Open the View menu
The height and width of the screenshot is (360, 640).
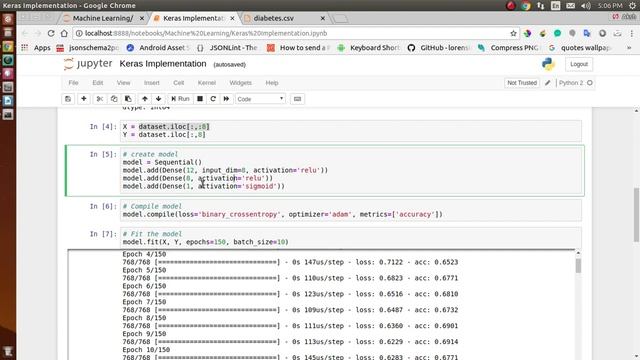[123, 83]
